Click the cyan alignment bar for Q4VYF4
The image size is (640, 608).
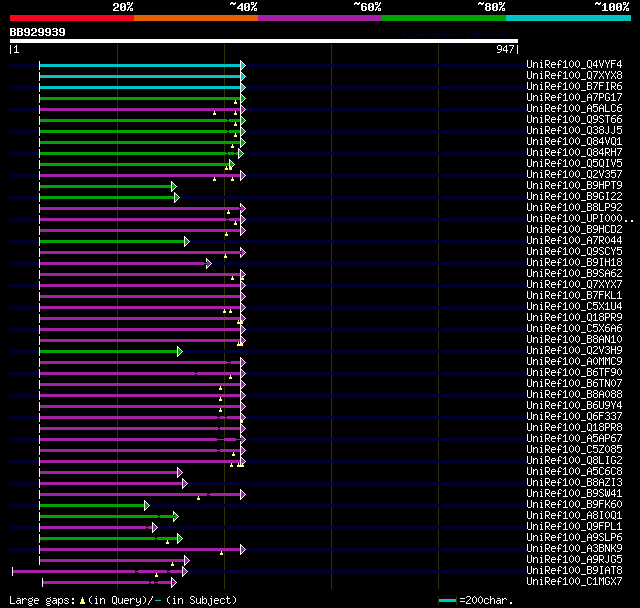tap(140, 65)
